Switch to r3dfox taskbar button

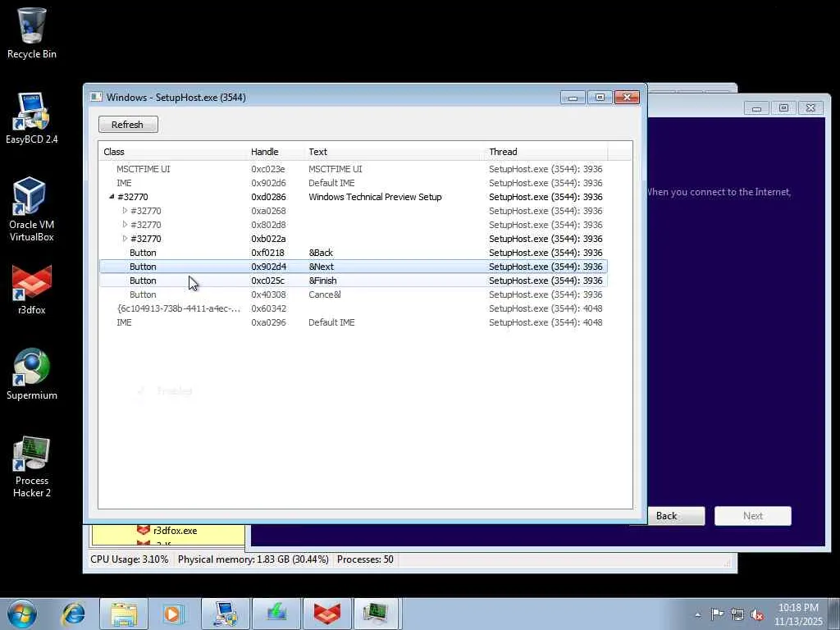click(326, 614)
